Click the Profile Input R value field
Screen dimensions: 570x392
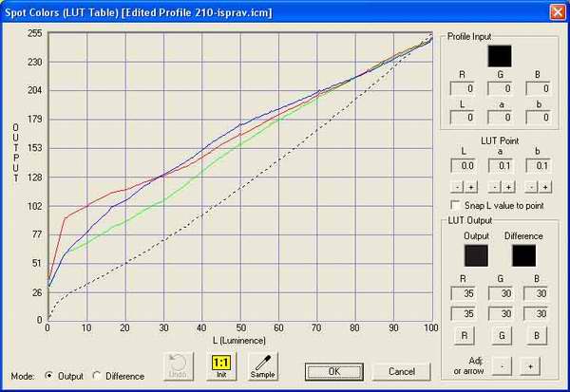pyautogui.click(x=462, y=88)
